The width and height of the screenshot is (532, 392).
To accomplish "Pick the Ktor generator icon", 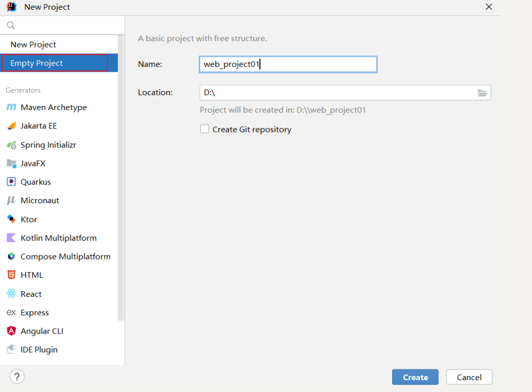I will tap(11, 219).
